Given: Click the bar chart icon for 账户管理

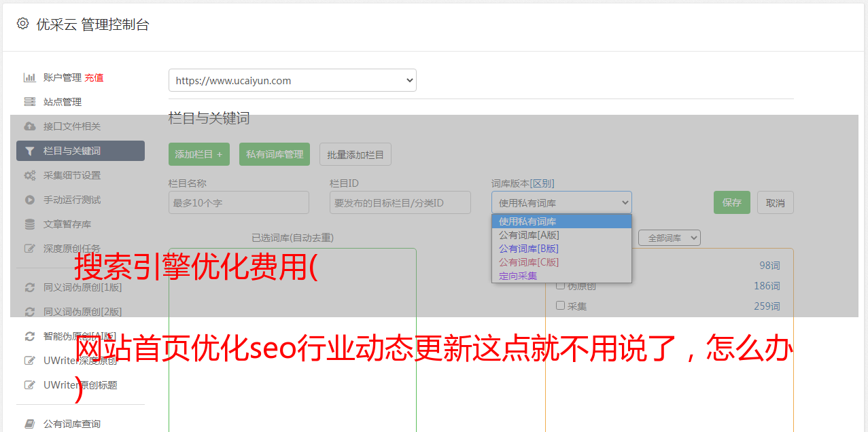Looking at the screenshot, I should coord(30,77).
